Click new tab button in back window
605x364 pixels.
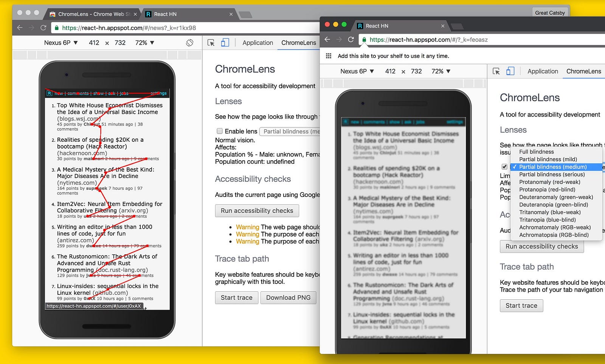[245, 14]
